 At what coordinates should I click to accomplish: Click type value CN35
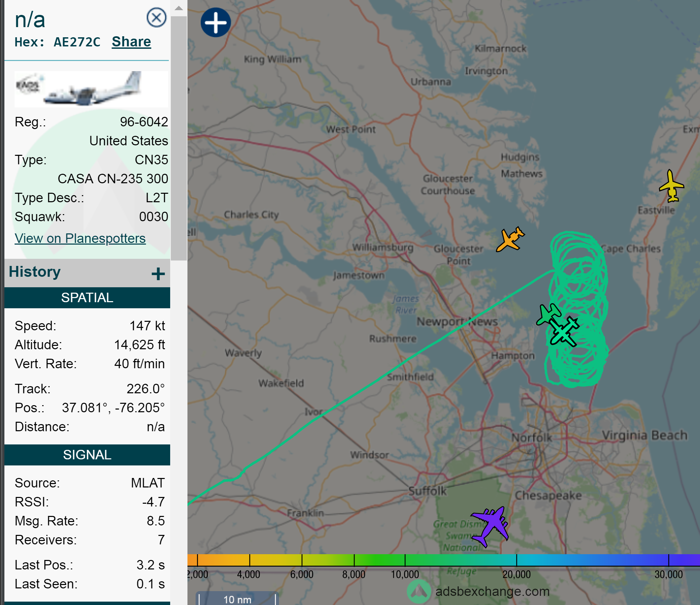(x=151, y=160)
